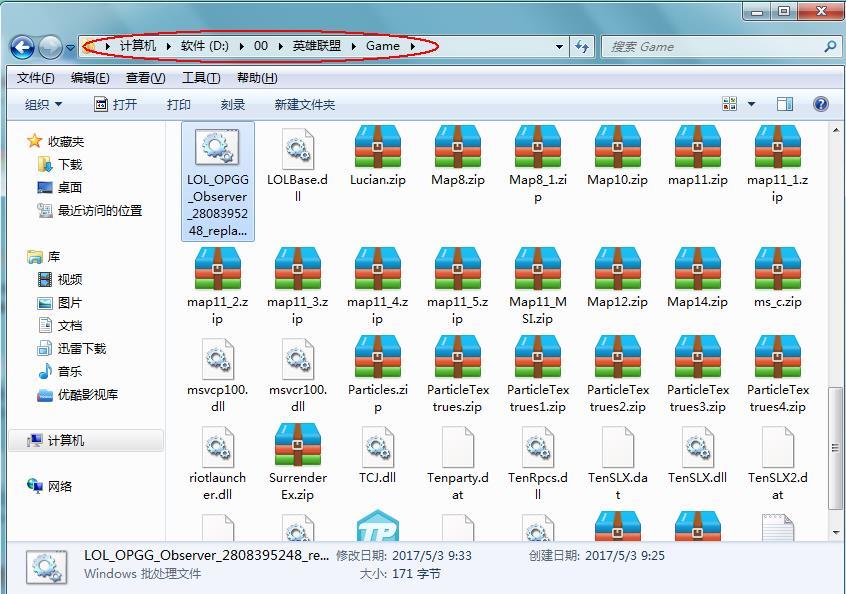
Task: Select the LOLBase.dll file icon
Action: click(x=297, y=149)
